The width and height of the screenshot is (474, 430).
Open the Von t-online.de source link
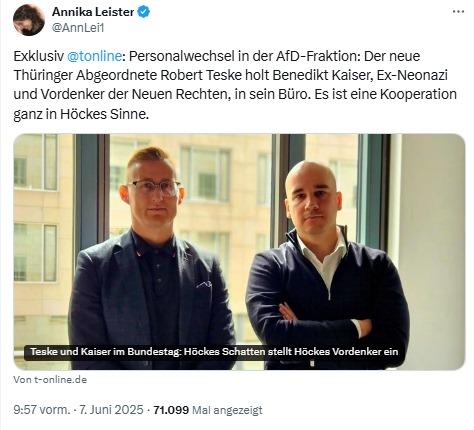coord(50,380)
